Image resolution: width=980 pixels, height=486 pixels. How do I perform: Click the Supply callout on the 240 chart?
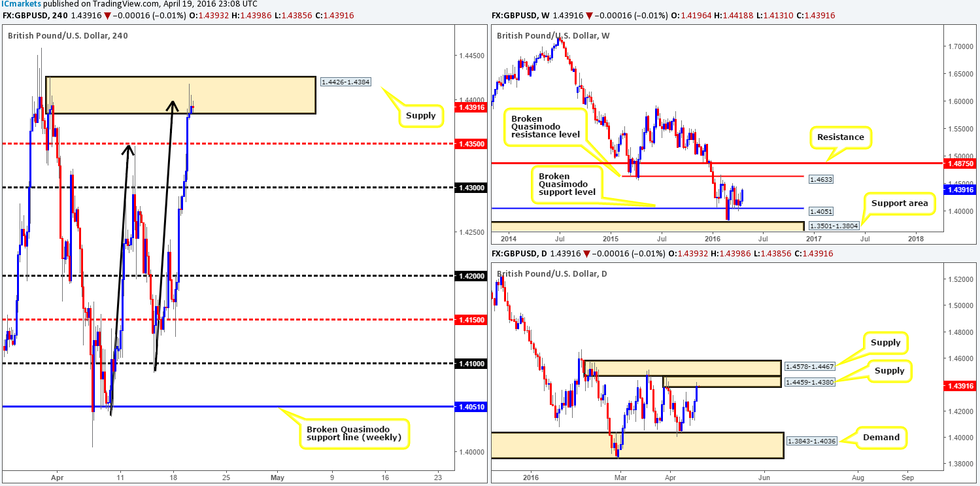(x=420, y=116)
